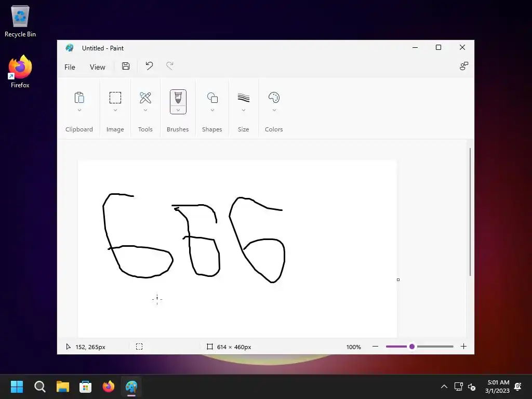Click the Shapes icon
Viewport: 532px width, 399px height.
coord(212,98)
